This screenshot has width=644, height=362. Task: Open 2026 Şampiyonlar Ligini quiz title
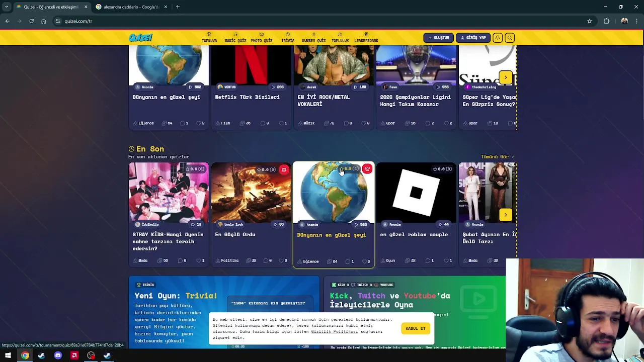tap(415, 101)
